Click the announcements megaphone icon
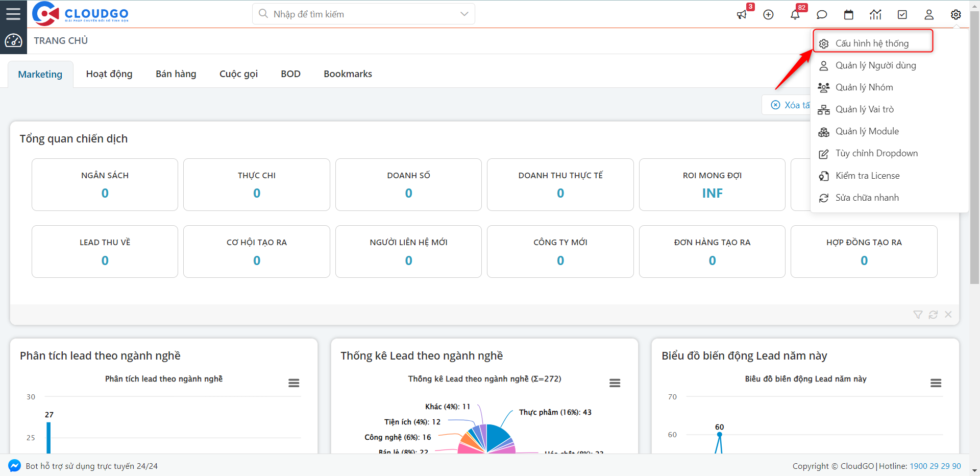Screen dimensions: 980x476 [x=742, y=15]
